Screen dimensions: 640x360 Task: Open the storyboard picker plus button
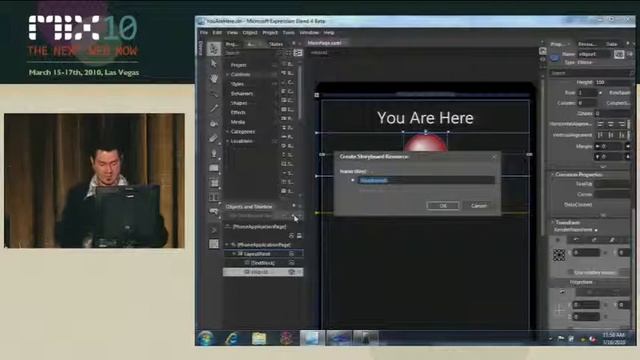[x=293, y=216]
